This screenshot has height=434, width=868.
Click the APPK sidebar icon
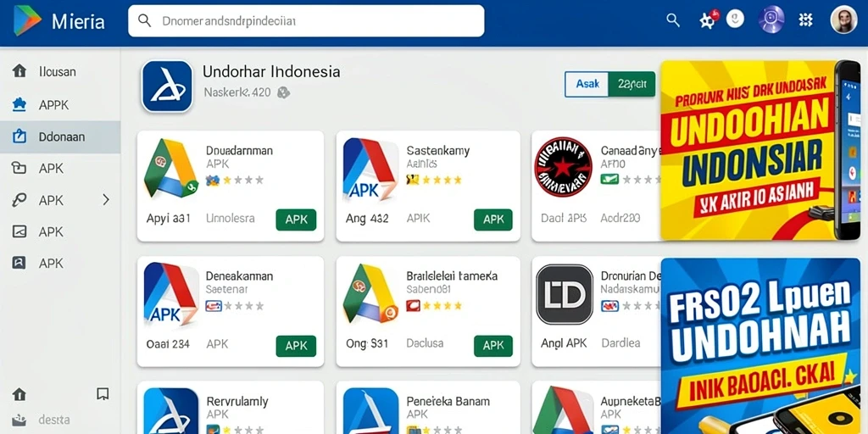(x=19, y=104)
